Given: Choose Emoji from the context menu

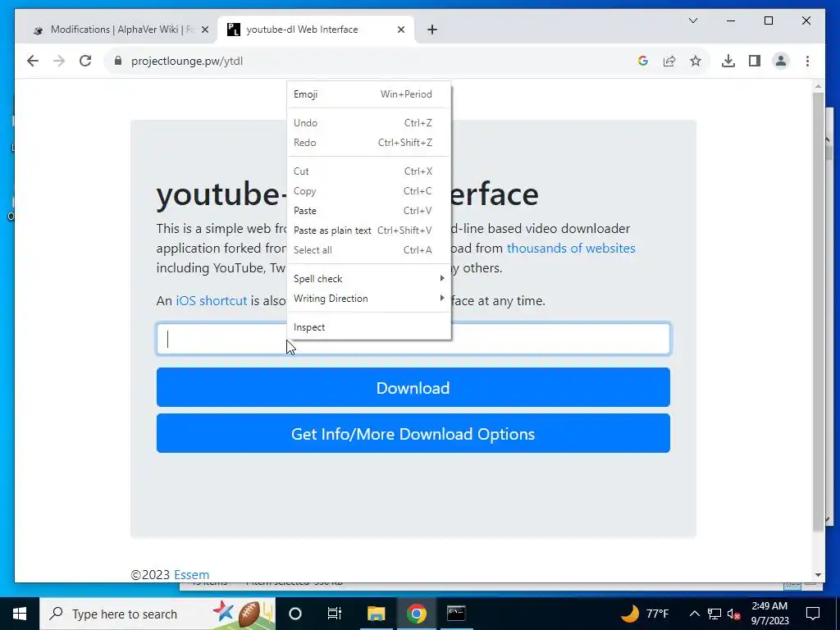Looking at the screenshot, I should click(368, 94).
